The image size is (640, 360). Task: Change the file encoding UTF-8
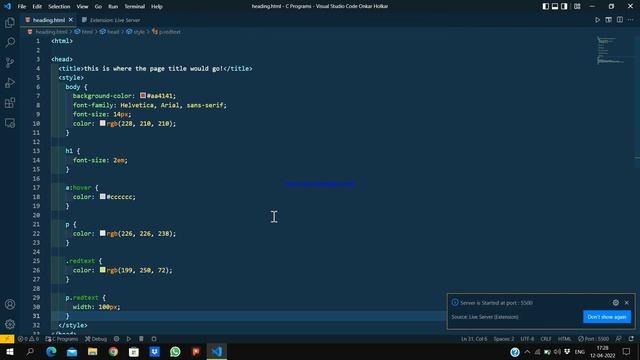click(x=527, y=339)
